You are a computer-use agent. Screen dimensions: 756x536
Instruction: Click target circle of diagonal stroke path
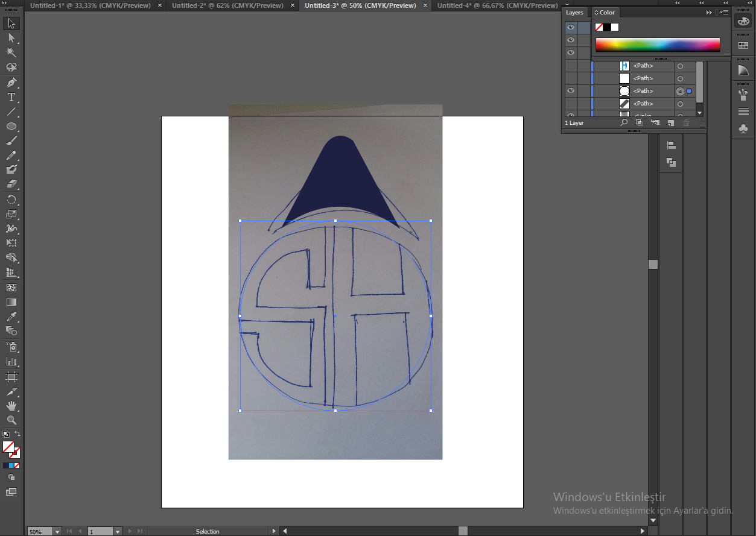(x=680, y=104)
